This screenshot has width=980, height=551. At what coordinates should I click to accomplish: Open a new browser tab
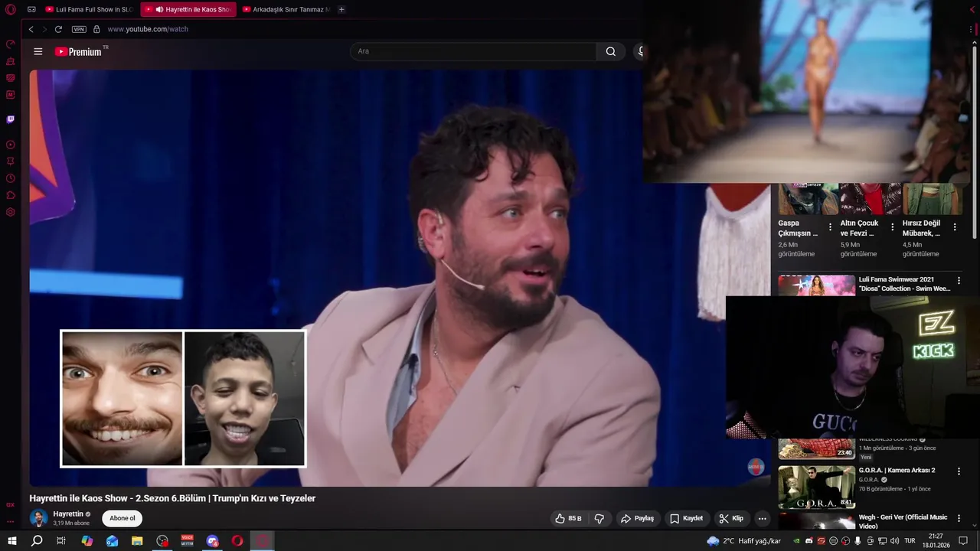coord(341,9)
